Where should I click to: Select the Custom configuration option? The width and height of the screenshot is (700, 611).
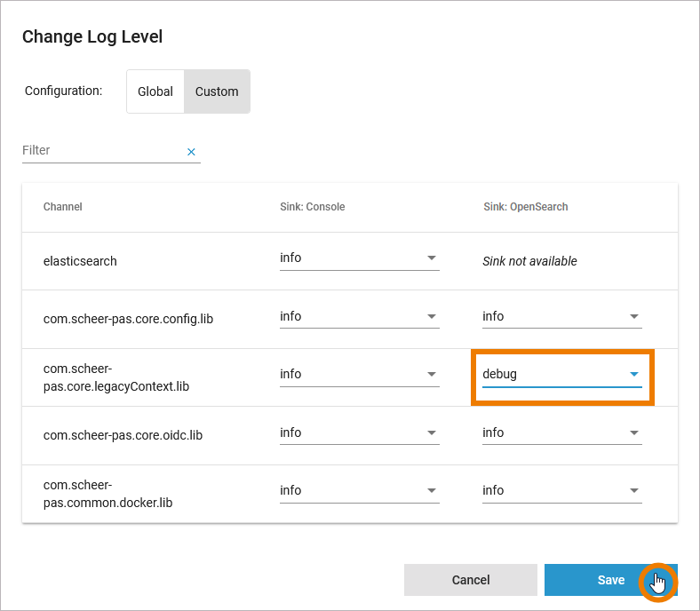click(217, 91)
